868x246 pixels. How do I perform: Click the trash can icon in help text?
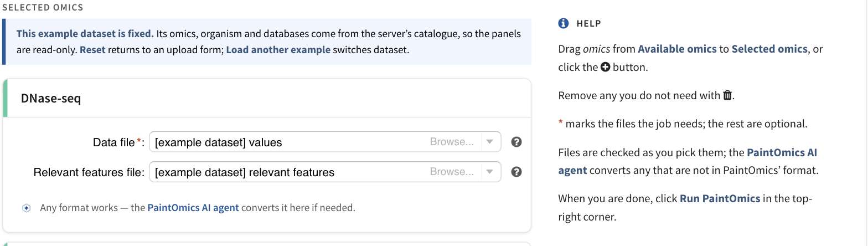click(x=728, y=95)
